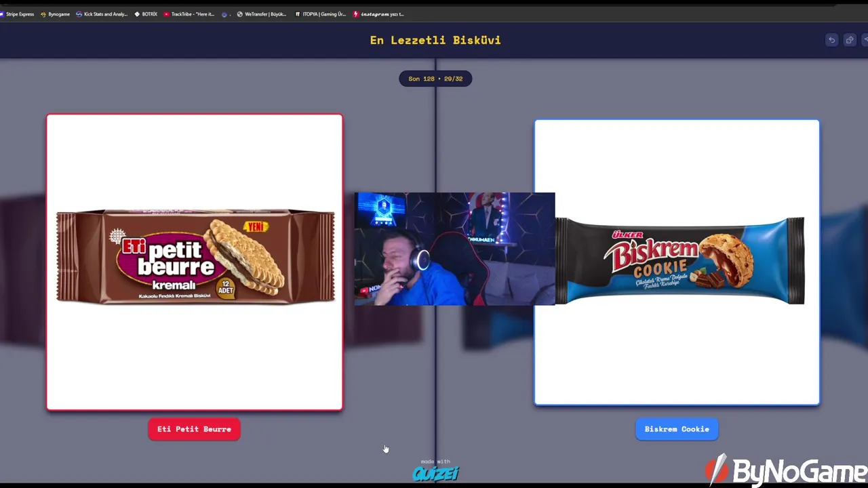Viewport: 868px width, 488px height.
Task: Click the 'En Lezzetli Bisküvi' page title
Action: 435,40
